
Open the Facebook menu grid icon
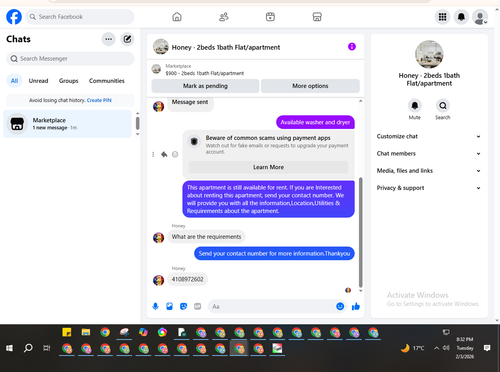(x=442, y=17)
